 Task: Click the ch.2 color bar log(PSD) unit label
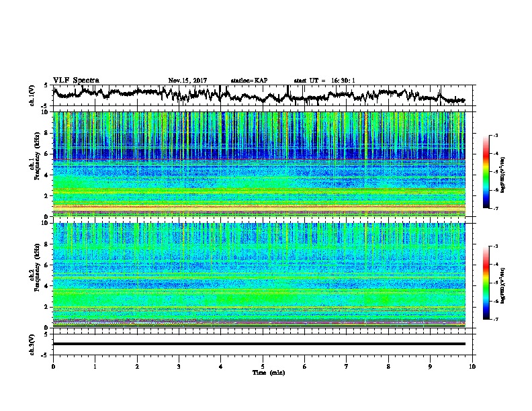pos(503,285)
